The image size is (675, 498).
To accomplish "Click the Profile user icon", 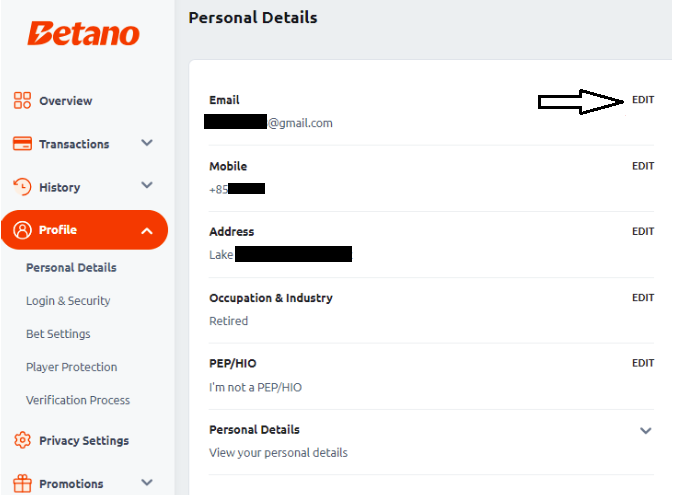I will coord(22,230).
